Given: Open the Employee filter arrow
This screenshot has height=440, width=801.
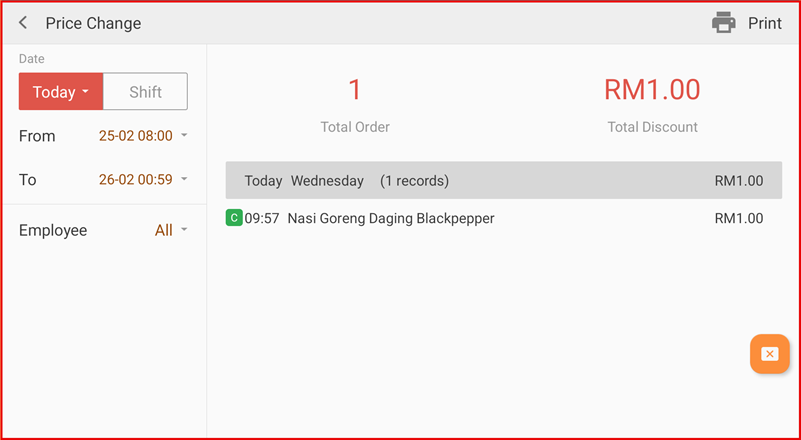Looking at the screenshot, I should click(x=184, y=230).
